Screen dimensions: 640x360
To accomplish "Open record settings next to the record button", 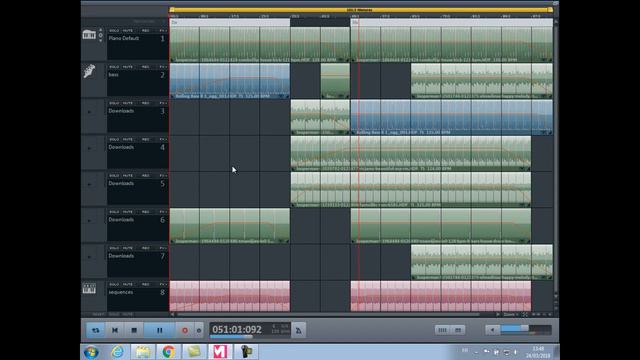I will [x=199, y=330].
